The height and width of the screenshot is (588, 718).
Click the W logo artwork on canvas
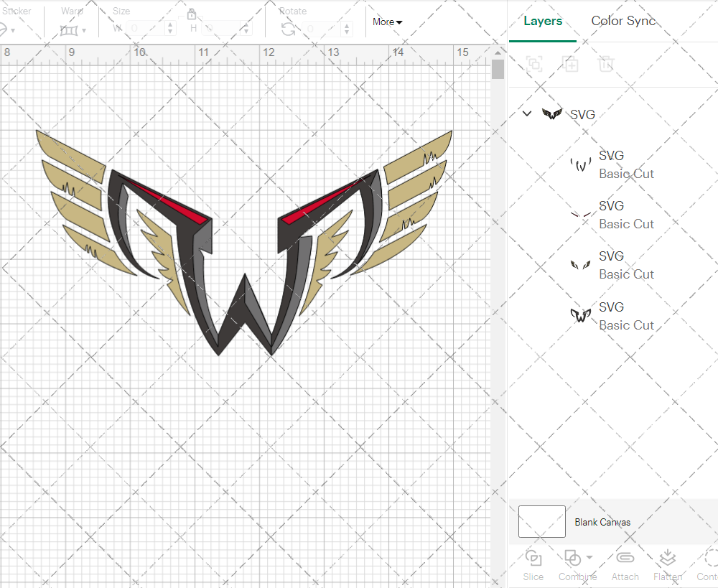pyautogui.click(x=244, y=262)
